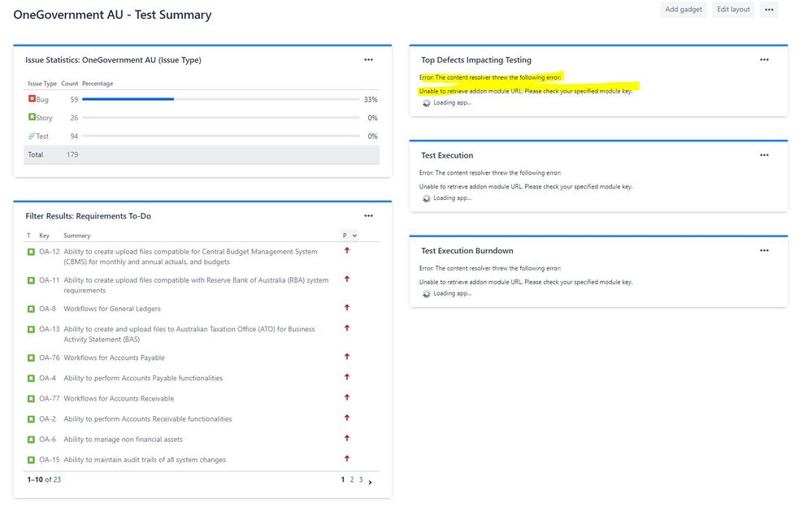Go to results page 2
The height and width of the screenshot is (511, 812).
point(352,480)
